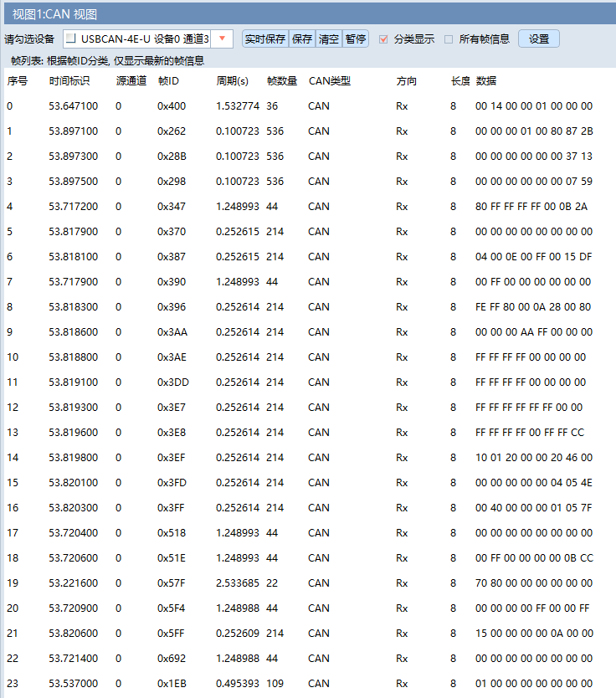Screen dimensions: 616x698
Task: Click data 70 80 00 00 00 00 00 00
Action: [x=534, y=583]
